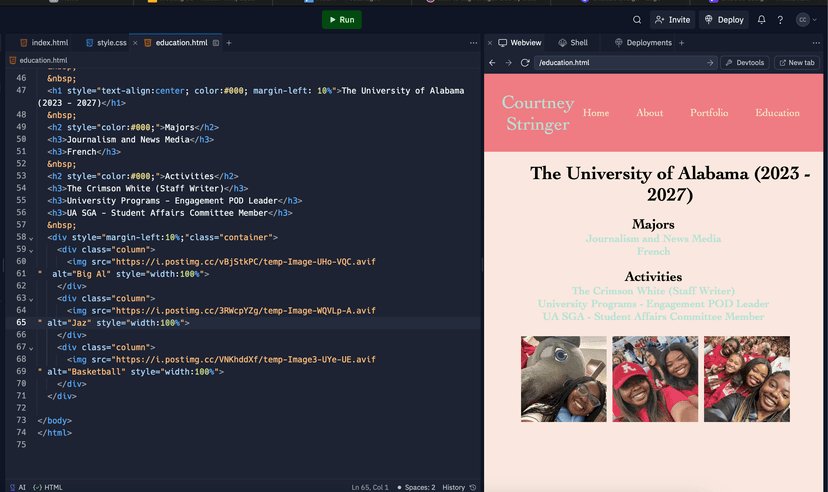Click the Portfolio link in preview
This screenshot has width=828, height=492.
click(x=709, y=113)
